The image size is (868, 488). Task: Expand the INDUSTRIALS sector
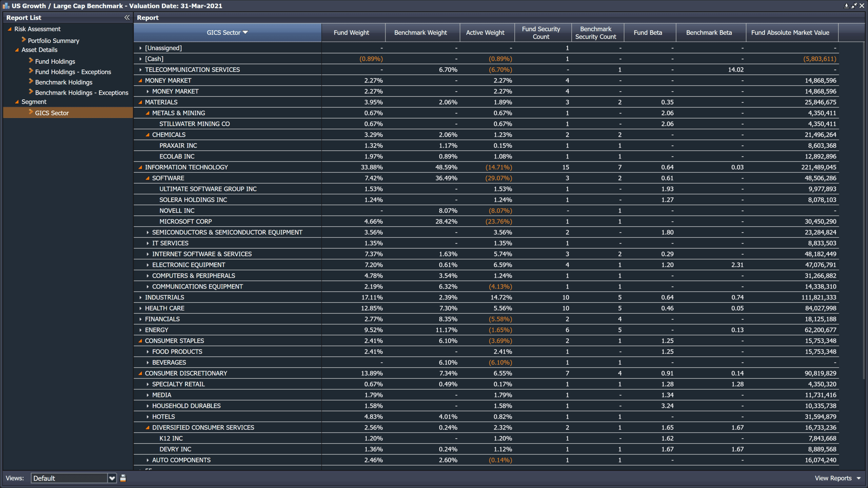(x=140, y=298)
